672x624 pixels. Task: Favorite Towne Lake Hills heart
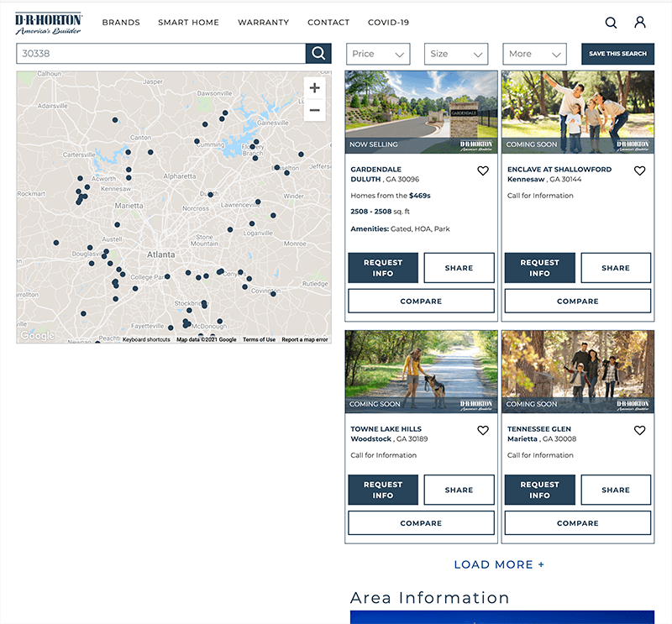[x=483, y=430]
